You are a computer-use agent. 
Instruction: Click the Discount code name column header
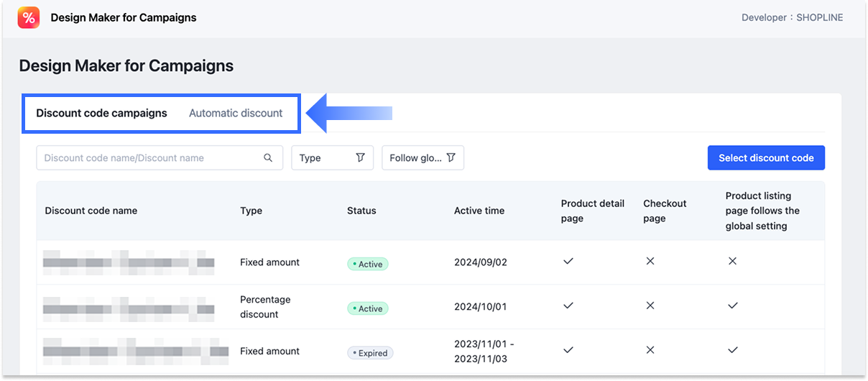click(91, 211)
